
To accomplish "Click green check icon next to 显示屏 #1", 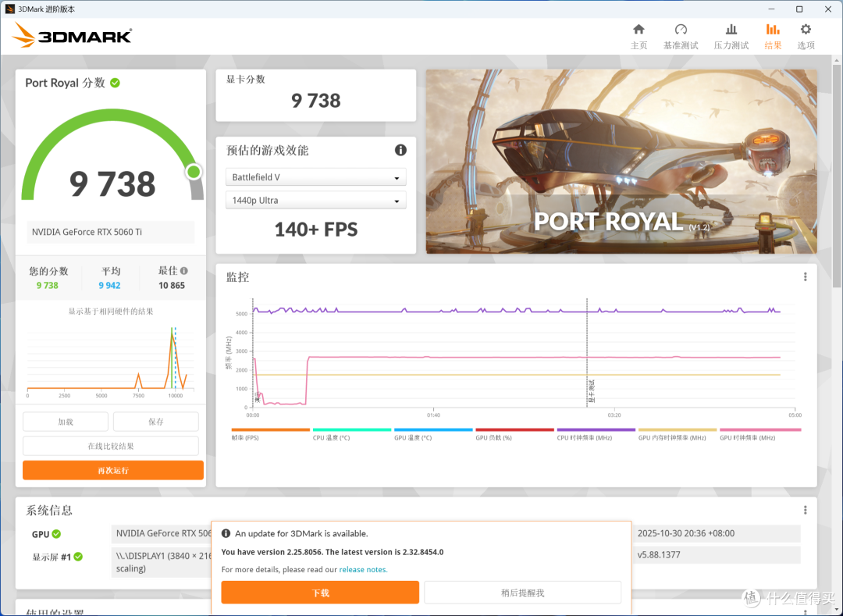I will [78, 557].
